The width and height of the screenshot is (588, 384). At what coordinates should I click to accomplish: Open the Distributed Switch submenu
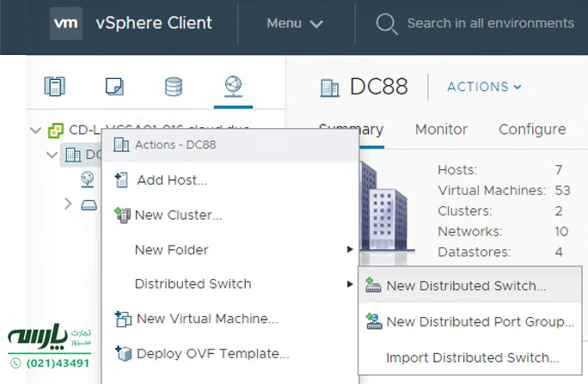coord(230,284)
